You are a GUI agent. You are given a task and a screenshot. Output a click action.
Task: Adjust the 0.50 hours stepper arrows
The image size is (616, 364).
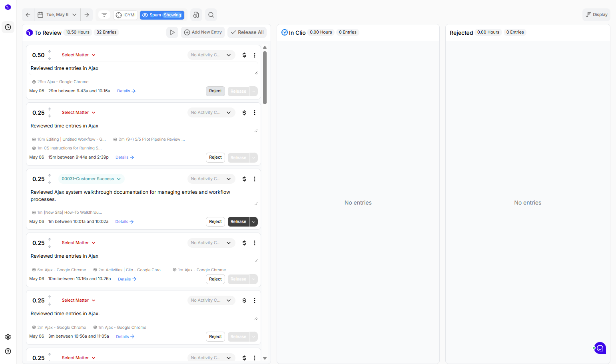[x=50, y=55]
